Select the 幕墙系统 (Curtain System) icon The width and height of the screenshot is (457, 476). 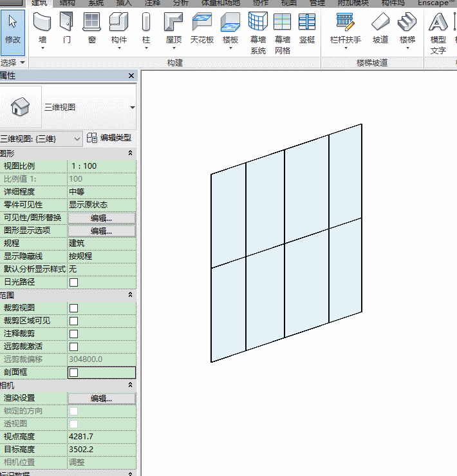pos(258,21)
